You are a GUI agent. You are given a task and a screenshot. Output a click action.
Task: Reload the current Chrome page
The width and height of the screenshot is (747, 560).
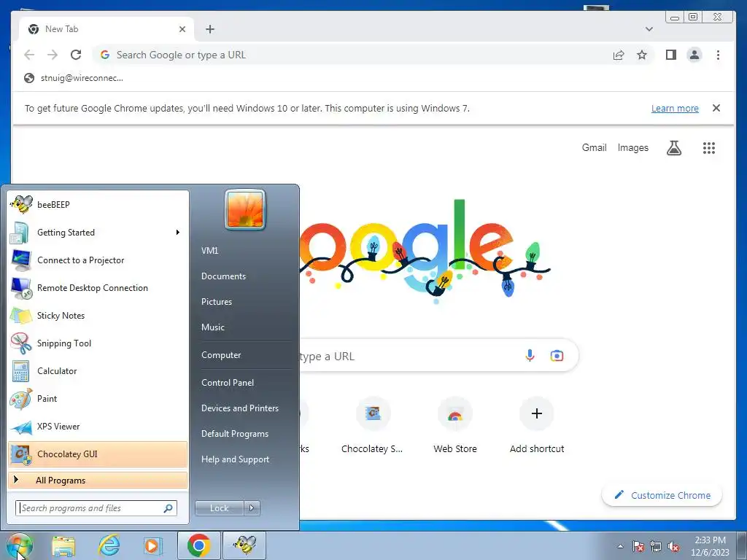(x=76, y=55)
